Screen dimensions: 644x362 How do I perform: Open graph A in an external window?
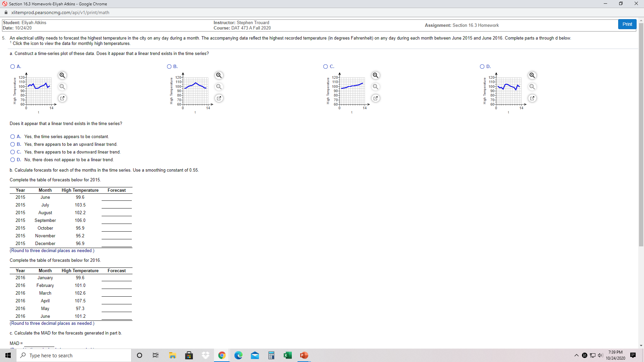[62, 98]
